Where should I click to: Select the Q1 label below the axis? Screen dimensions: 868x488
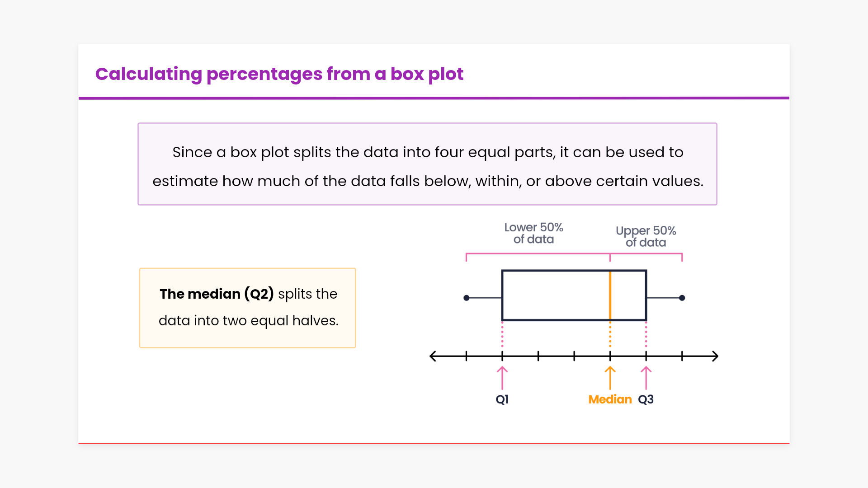click(x=502, y=399)
